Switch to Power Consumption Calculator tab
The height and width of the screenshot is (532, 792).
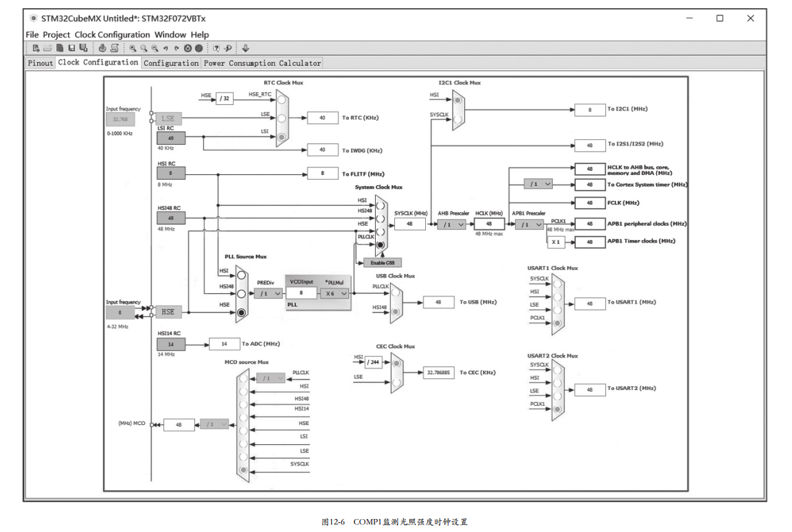pyautogui.click(x=262, y=63)
